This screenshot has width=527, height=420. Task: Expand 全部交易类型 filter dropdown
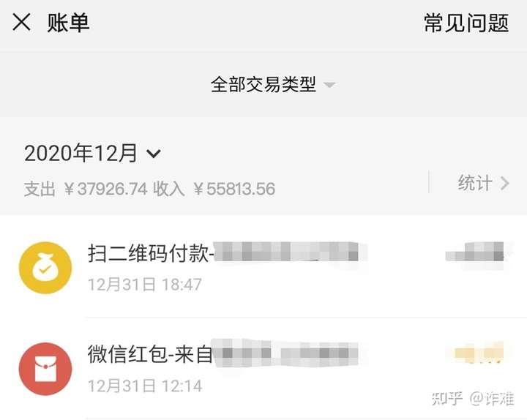[272, 84]
